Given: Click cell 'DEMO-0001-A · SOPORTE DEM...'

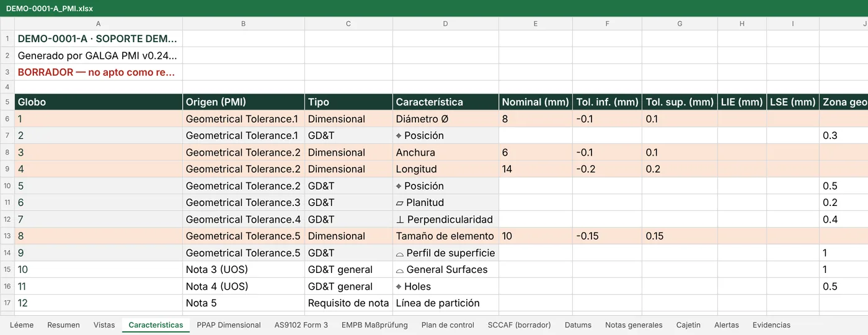Looking at the screenshot, I should (99, 38).
